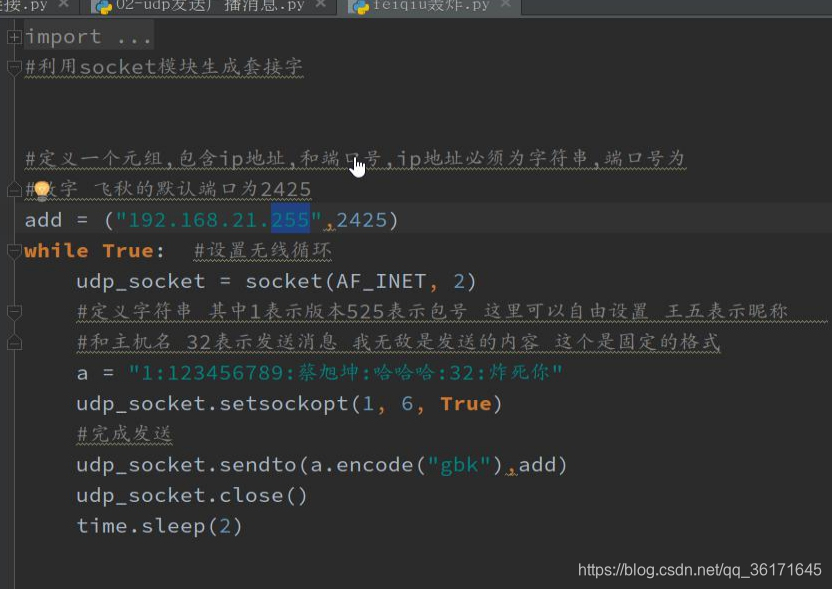This screenshot has width=832, height=589.
Task: Collapse the comment block starting "#利用socket模块生成套接字"
Action: click(14, 67)
